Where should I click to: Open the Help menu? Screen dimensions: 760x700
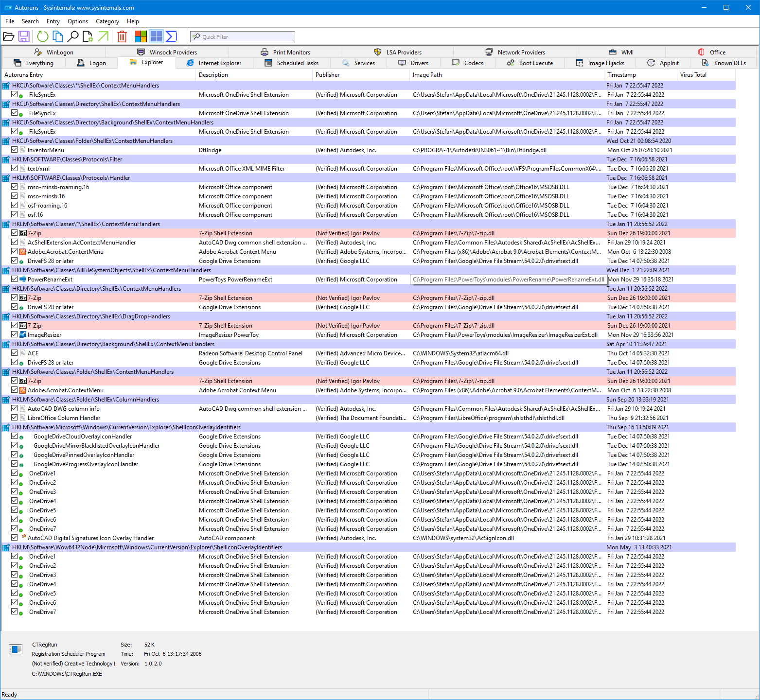pos(133,21)
